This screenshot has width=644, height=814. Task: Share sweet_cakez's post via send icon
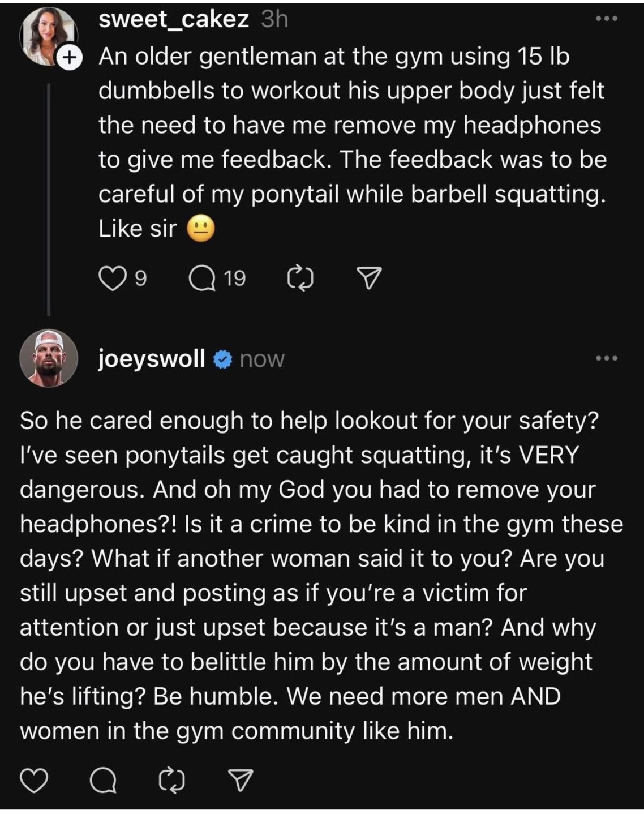tap(369, 279)
